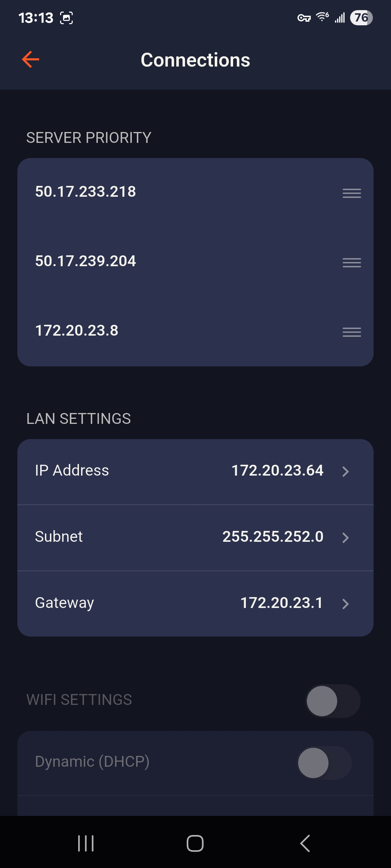The height and width of the screenshot is (868, 391).
Task: Open IP Address chevron arrow
Action: pos(345,471)
